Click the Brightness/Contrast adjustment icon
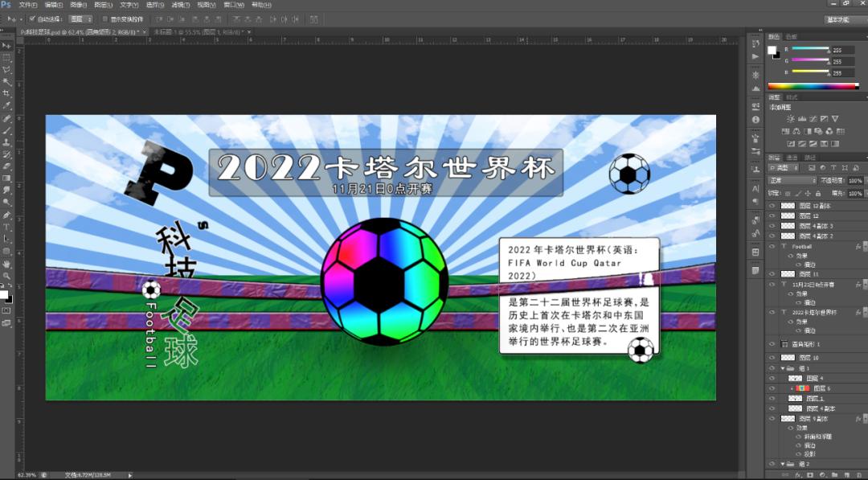The image size is (868, 480). (x=791, y=119)
